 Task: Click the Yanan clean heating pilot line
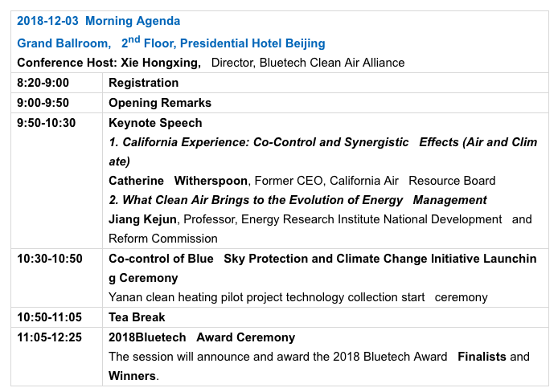[297, 297]
